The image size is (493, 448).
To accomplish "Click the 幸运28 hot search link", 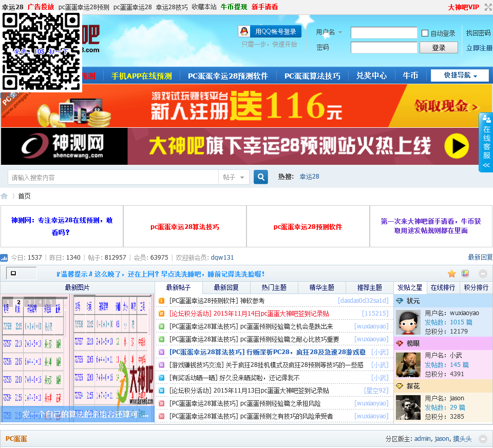I will 309,177.
